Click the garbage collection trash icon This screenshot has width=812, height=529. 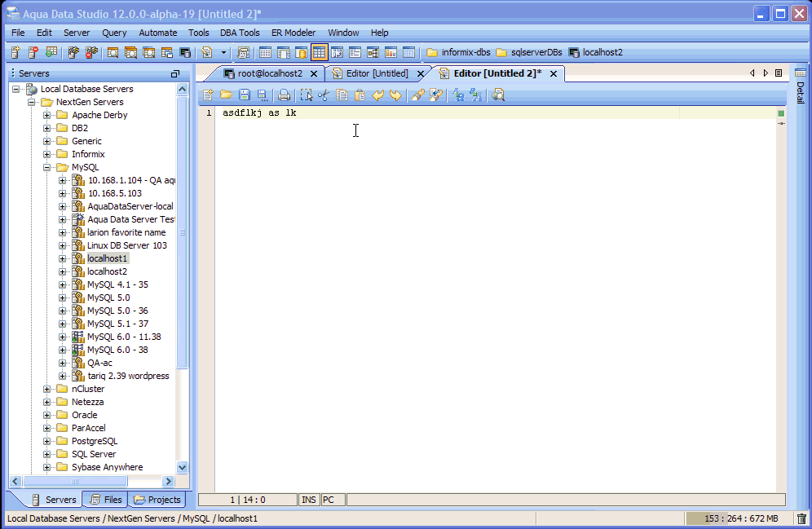[801, 518]
